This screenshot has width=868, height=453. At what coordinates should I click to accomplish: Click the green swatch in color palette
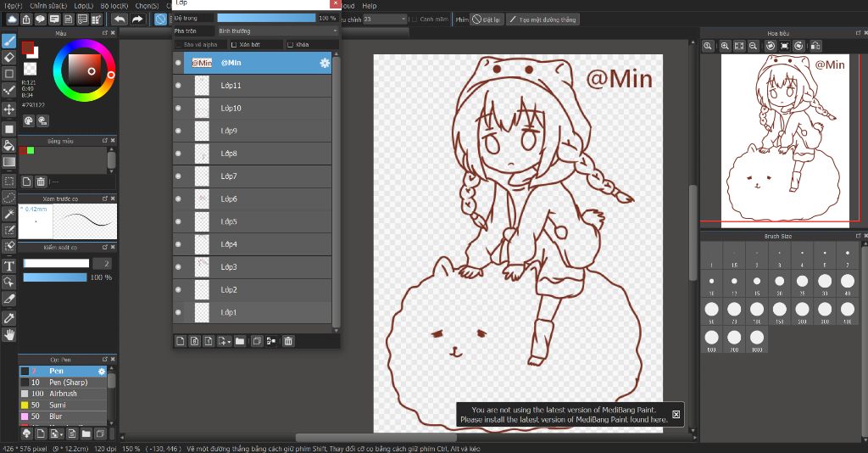point(31,150)
